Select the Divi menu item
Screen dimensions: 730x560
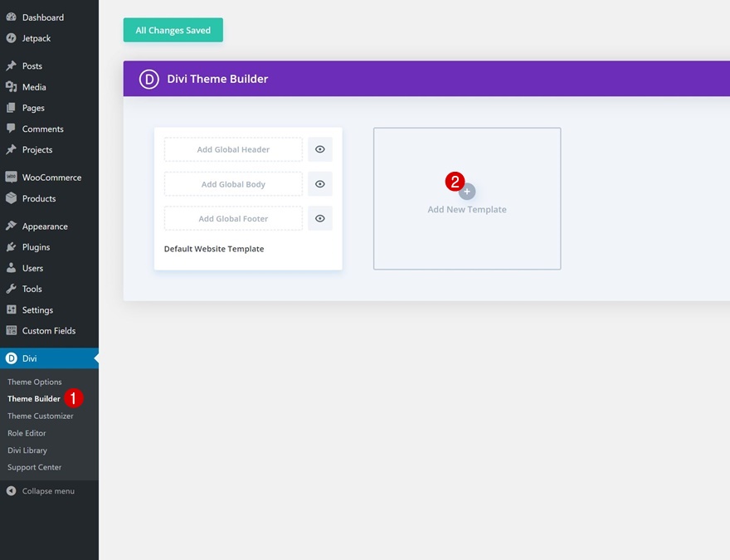coord(49,358)
